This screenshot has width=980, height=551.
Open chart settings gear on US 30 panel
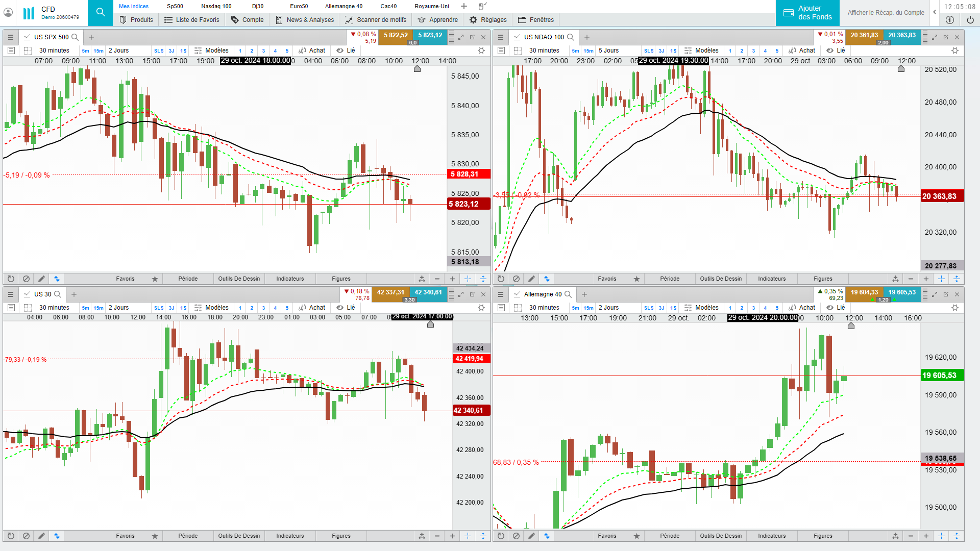(x=481, y=308)
